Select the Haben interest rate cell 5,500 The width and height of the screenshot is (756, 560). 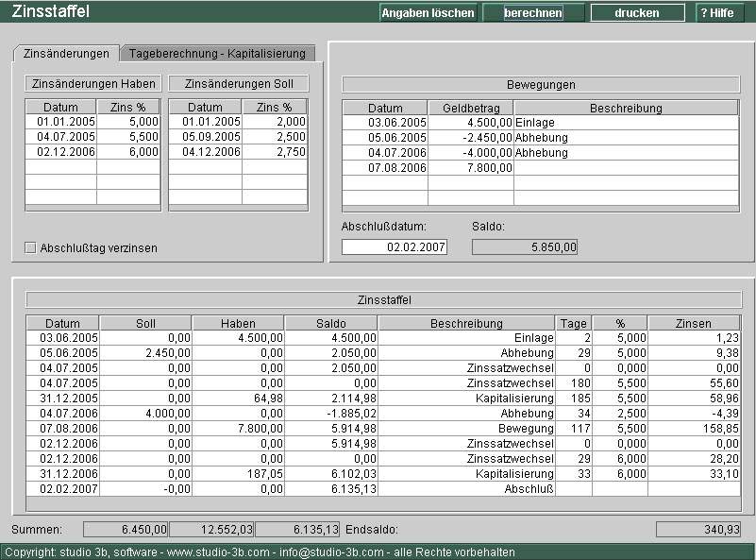(128, 137)
